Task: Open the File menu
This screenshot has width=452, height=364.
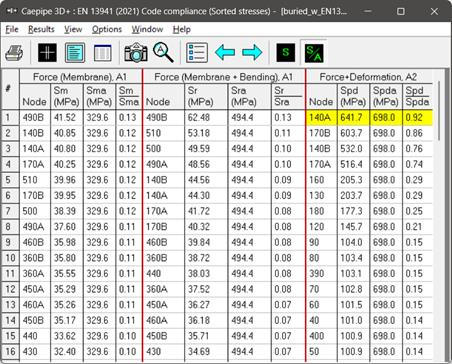Action: pyautogui.click(x=12, y=29)
